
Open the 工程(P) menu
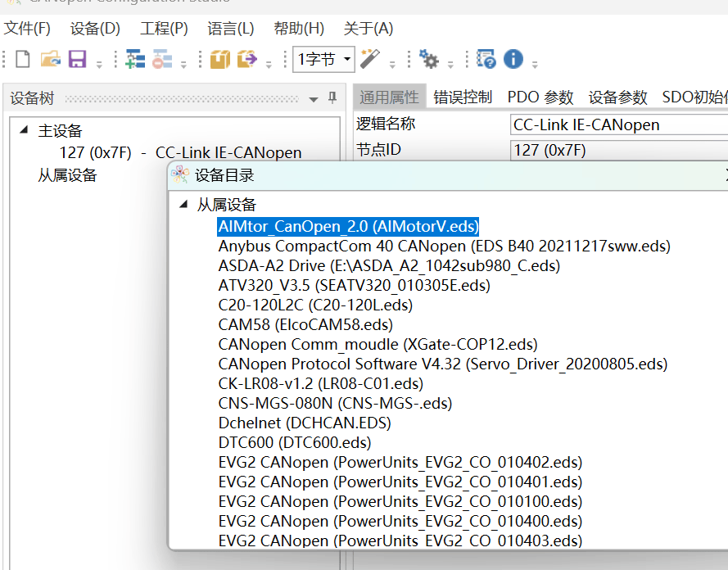(x=164, y=29)
